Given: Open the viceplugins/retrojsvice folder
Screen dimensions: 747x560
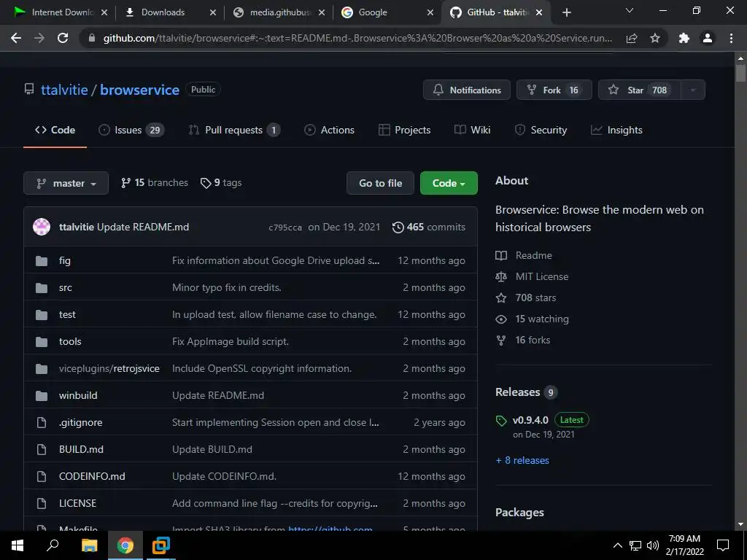Looking at the screenshot, I should tap(109, 368).
